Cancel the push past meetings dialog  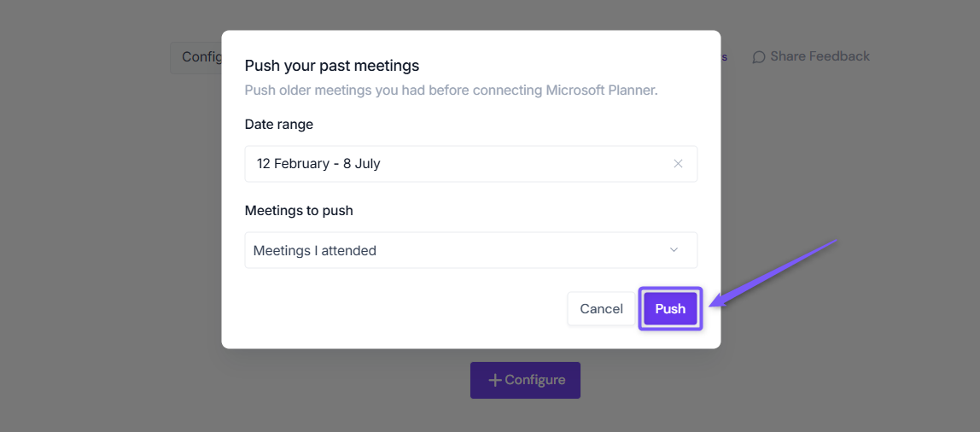coord(601,309)
